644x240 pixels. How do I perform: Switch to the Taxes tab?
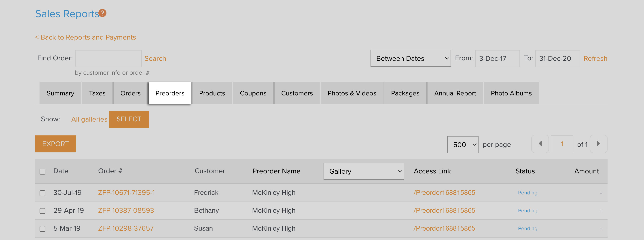[x=97, y=93]
